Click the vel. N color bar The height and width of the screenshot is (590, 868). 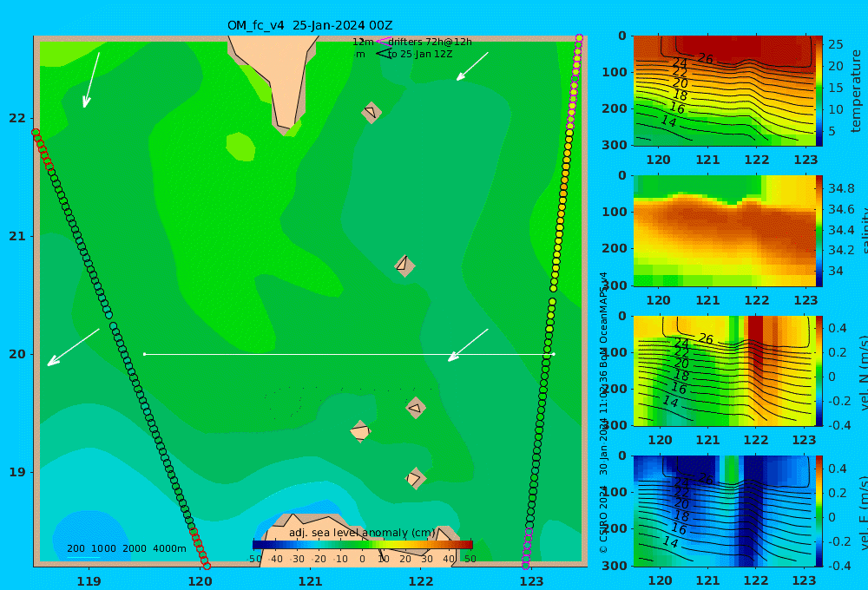(x=819, y=370)
